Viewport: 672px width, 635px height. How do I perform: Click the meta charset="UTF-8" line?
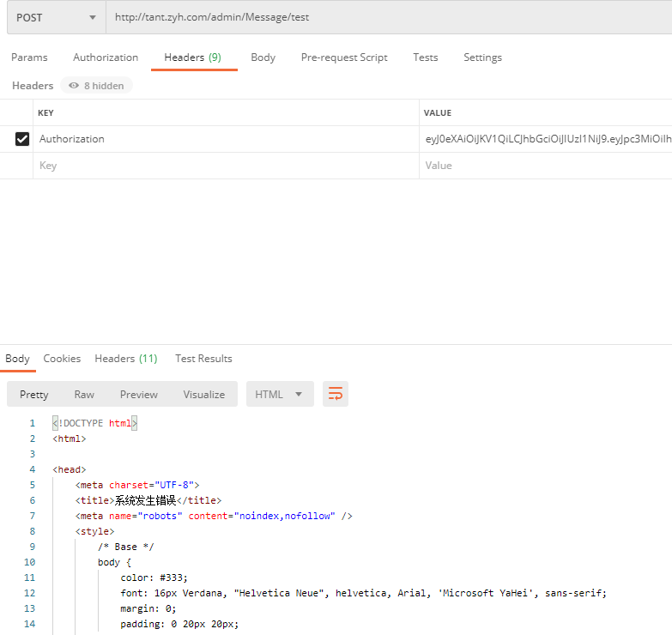tap(137, 485)
